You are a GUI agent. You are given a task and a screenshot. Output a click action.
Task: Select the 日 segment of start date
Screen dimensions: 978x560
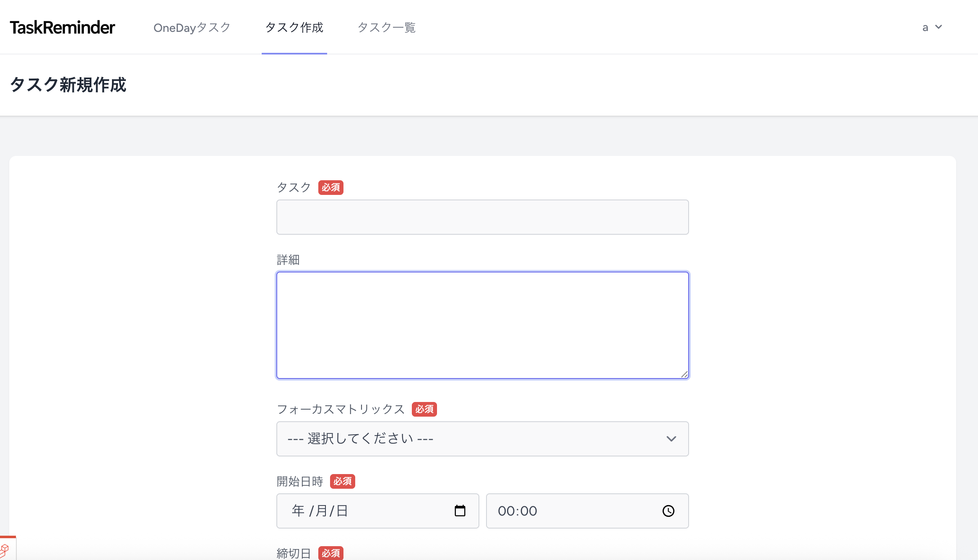point(342,511)
